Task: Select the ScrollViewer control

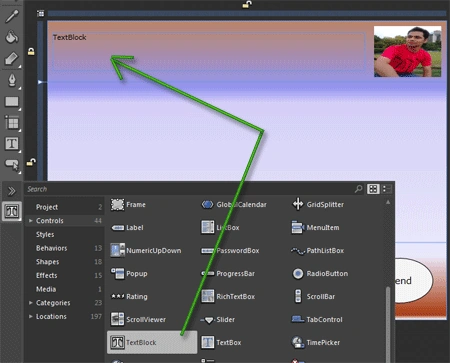Action: pyautogui.click(x=138, y=319)
